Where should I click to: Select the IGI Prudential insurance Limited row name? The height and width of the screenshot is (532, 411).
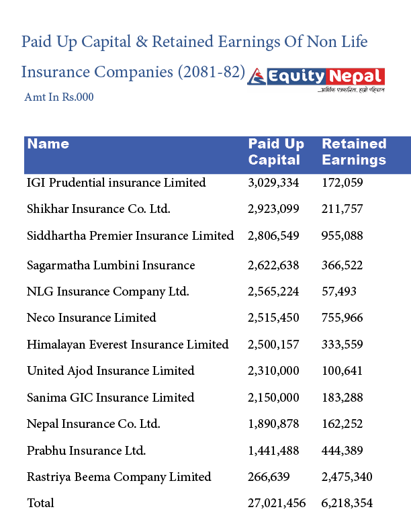tap(116, 182)
